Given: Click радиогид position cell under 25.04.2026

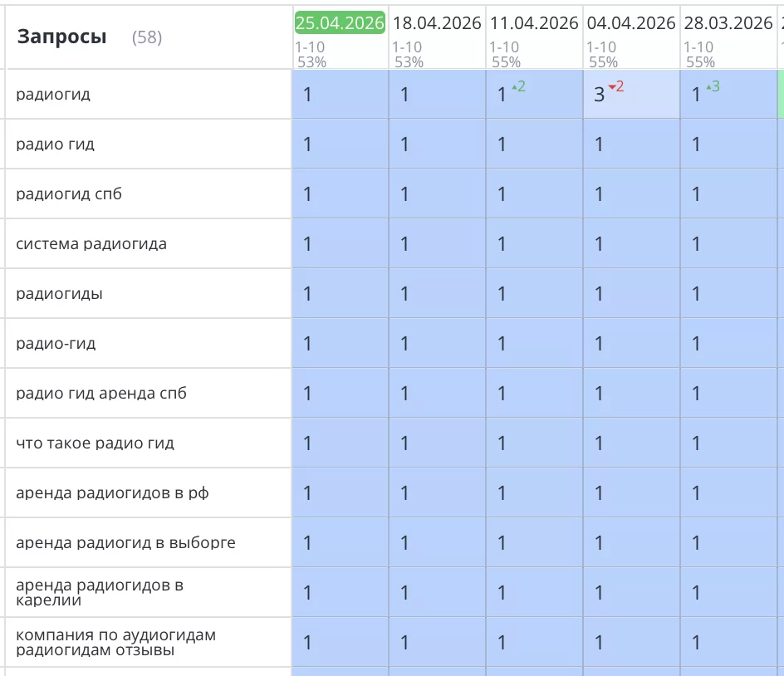Looking at the screenshot, I should point(340,94).
